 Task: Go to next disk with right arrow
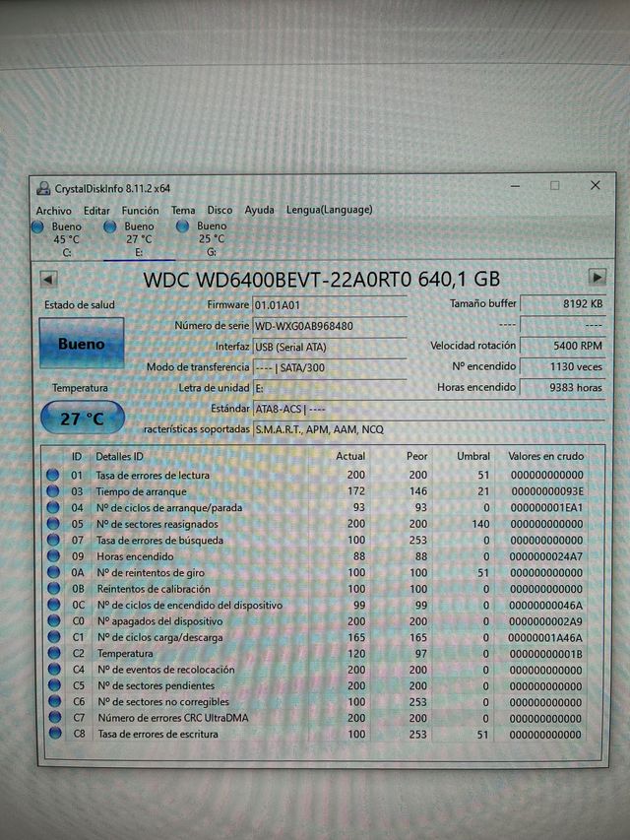pyautogui.click(x=598, y=277)
